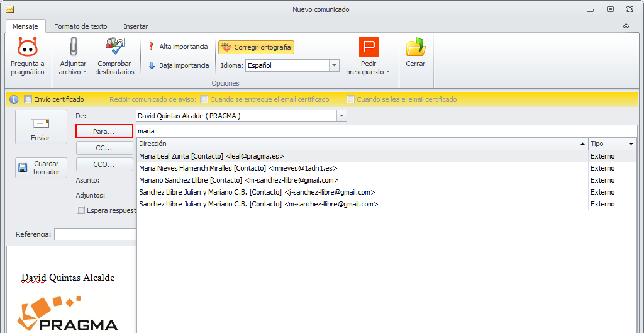Image resolution: width=644 pixels, height=333 pixels.
Task: Enable the Envío certificado checkbox
Action: pyautogui.click(x=28, y=99)
